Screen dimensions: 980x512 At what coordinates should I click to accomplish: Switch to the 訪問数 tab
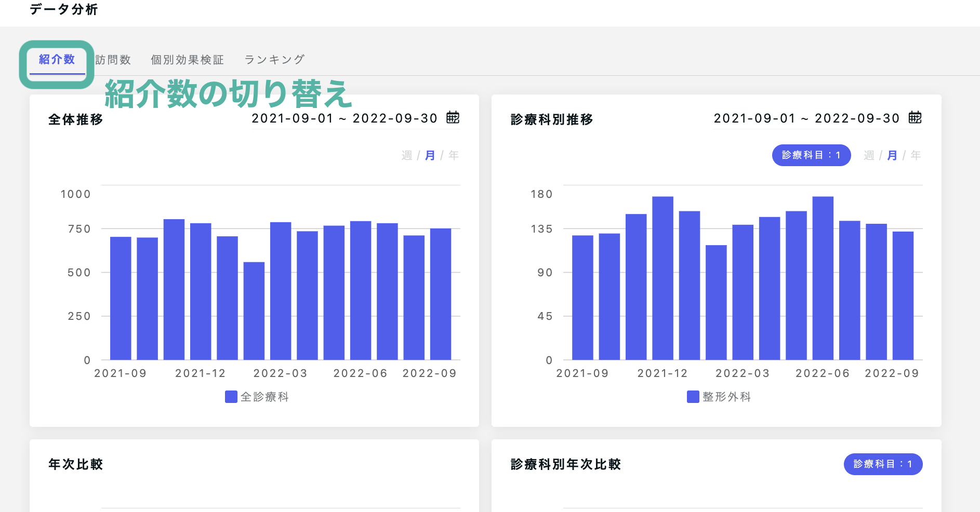[x=113, y=60]
